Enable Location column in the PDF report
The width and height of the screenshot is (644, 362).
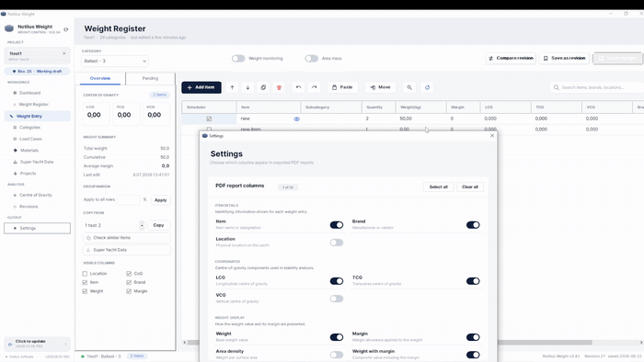coord(337,243)
